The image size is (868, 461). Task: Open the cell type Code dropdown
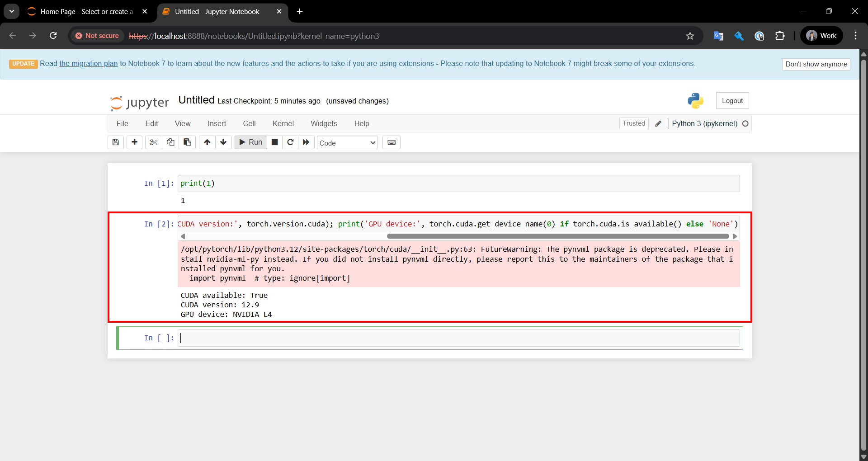pyautogui.click(x=347, y=143)
